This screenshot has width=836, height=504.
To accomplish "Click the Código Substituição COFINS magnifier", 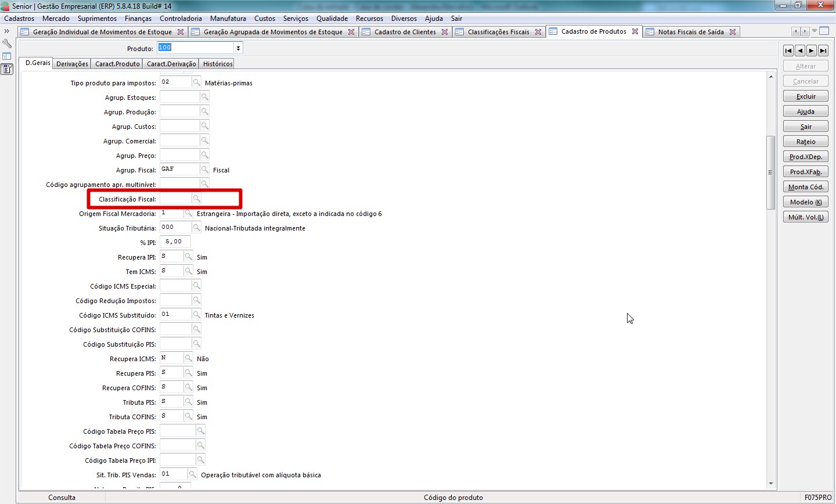I will (x=197, y=329).
